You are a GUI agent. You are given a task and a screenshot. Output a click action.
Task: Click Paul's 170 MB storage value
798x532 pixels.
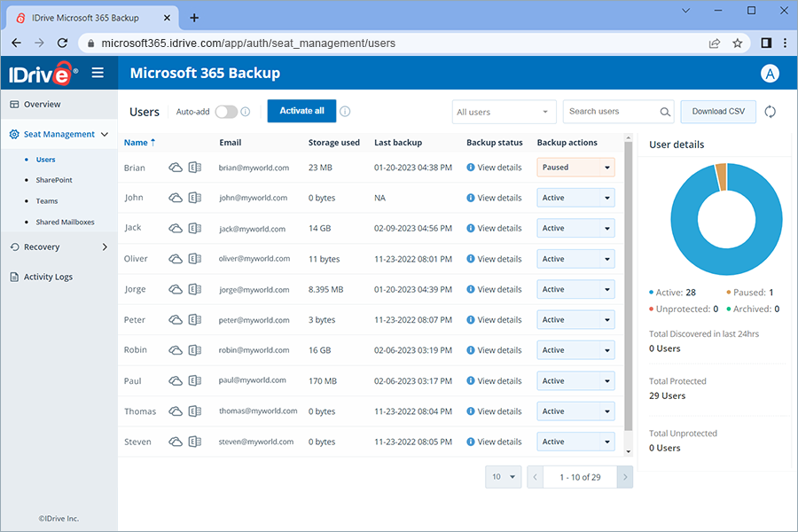click(323, 380)
